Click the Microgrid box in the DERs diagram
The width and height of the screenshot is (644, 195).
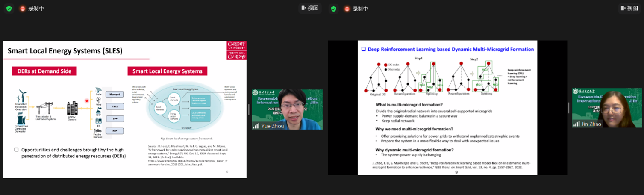(x=115, y=94)
